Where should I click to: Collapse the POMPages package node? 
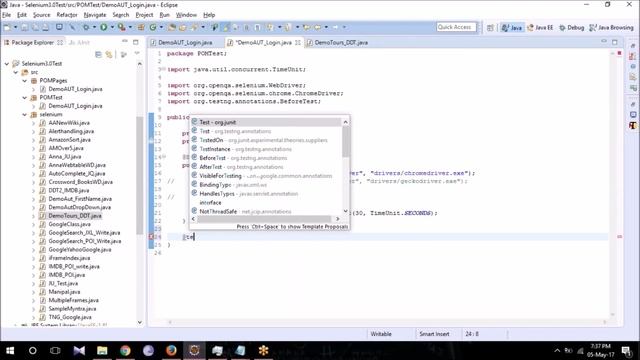click(24, 81)
